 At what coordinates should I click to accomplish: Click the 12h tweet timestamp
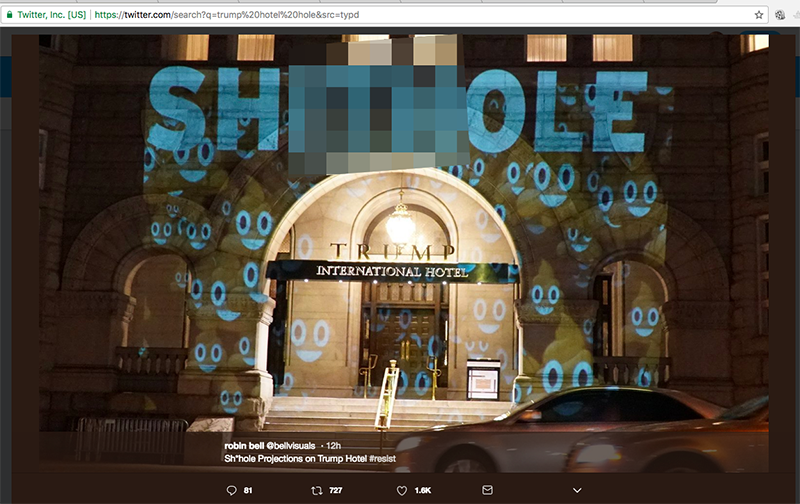(x=333, y=445)
